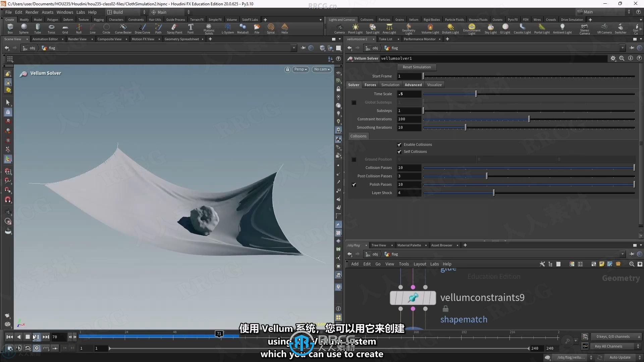
Task: Create a Point Light
Action: 355,29
